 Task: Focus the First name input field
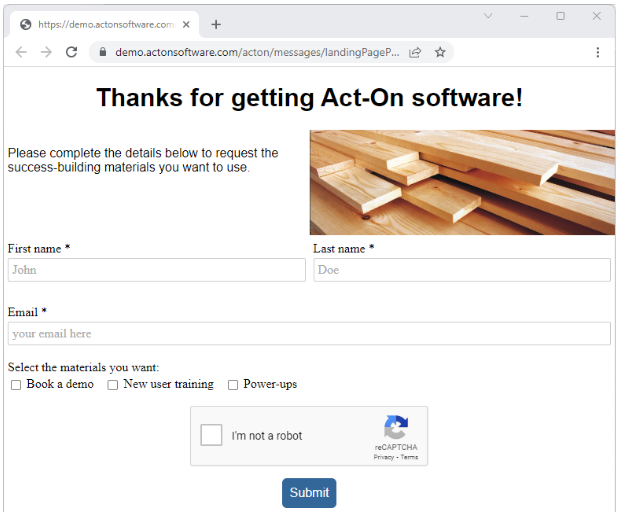click(x=157, y=270)
